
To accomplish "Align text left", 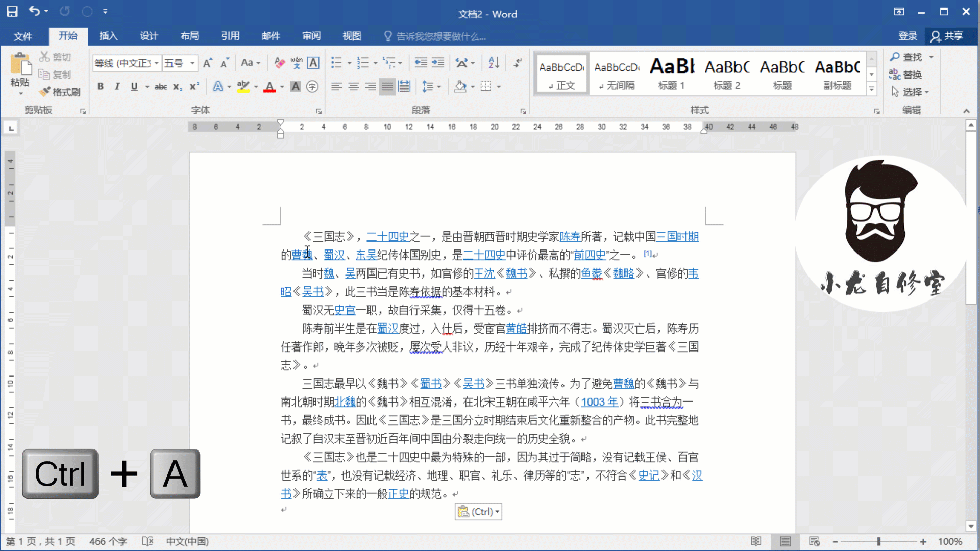I will click(336, 87).
